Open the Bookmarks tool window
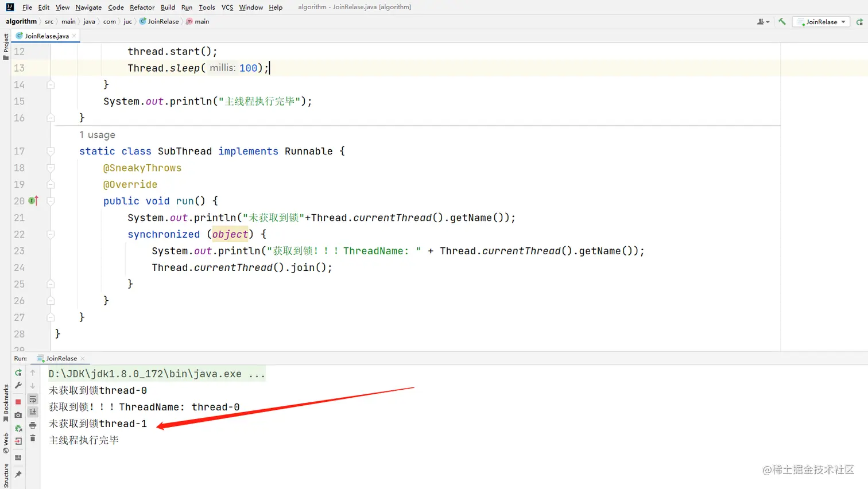868x489 pixels. coord(6,403)
